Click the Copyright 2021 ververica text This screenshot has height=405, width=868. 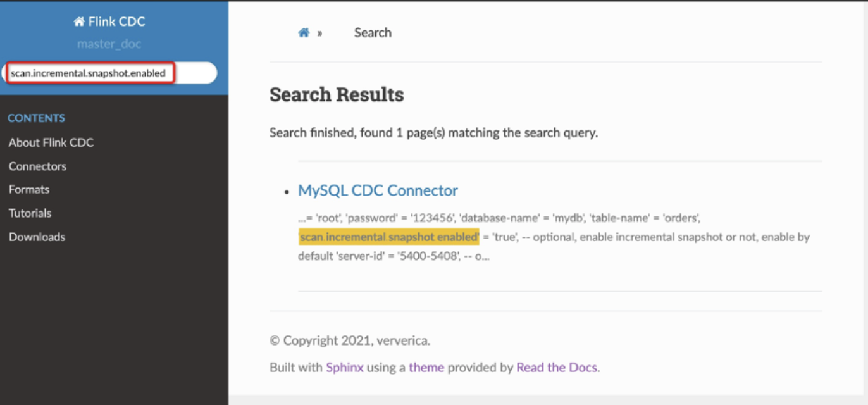[350, 340]
